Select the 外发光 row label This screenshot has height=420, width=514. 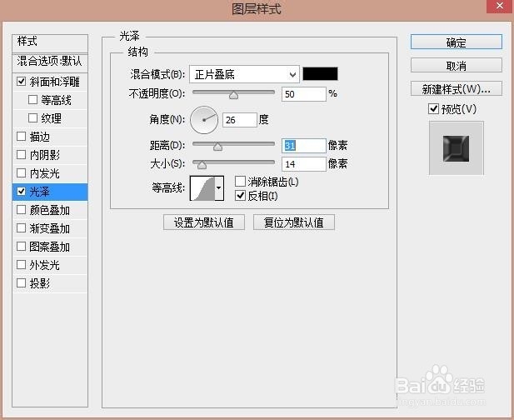click(x=45, y=265)
